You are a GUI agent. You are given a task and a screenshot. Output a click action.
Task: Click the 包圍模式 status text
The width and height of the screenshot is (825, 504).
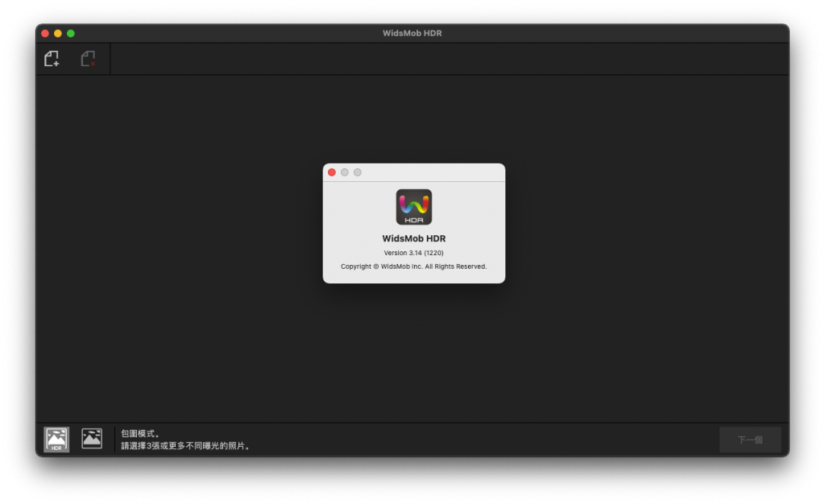click(140, 434)
